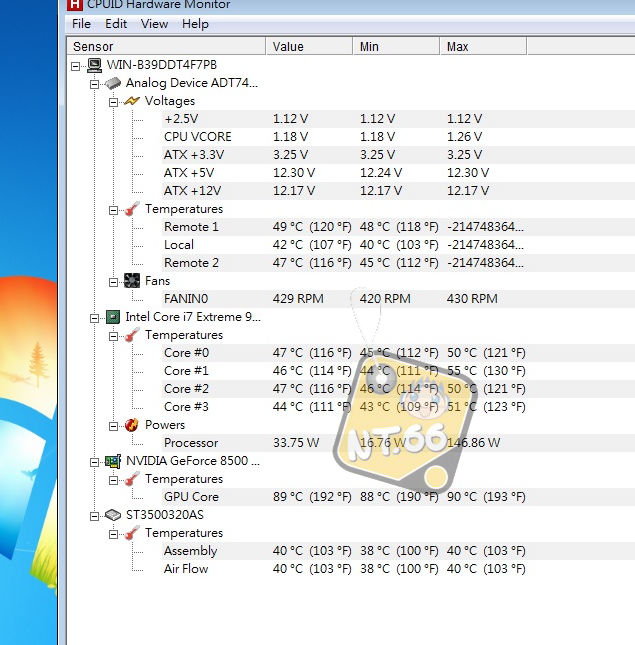This screenshot has height=645, width=635.
Task: Click the Intel Core i7 processor icon
Action: 113,317
